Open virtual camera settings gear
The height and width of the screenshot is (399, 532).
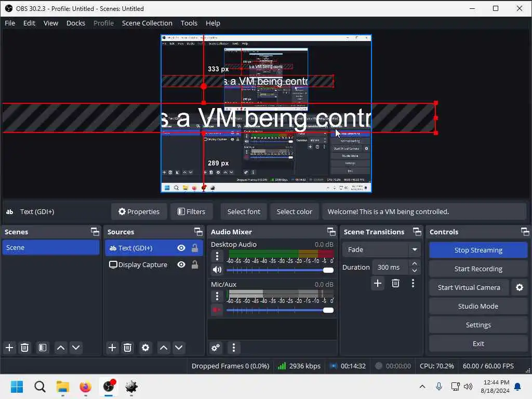click(x=520, y=287)
